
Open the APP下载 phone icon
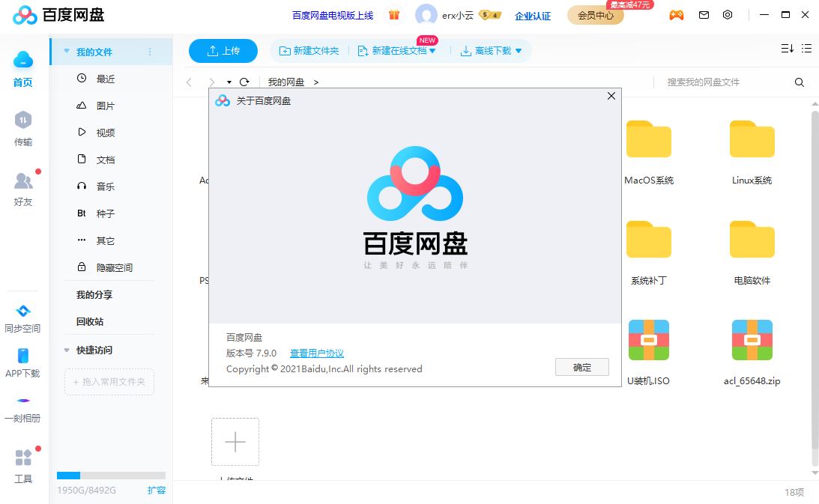[x=23, y=356]
